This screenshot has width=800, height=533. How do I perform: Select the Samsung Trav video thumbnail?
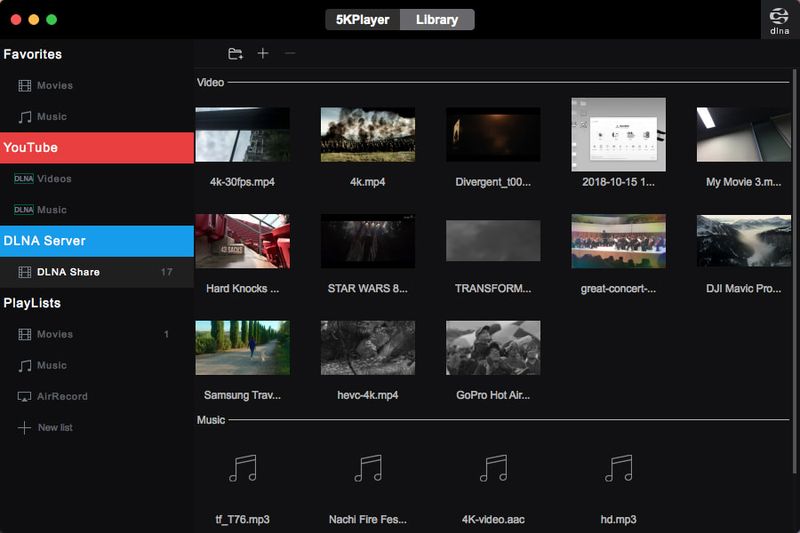point(242,348)
